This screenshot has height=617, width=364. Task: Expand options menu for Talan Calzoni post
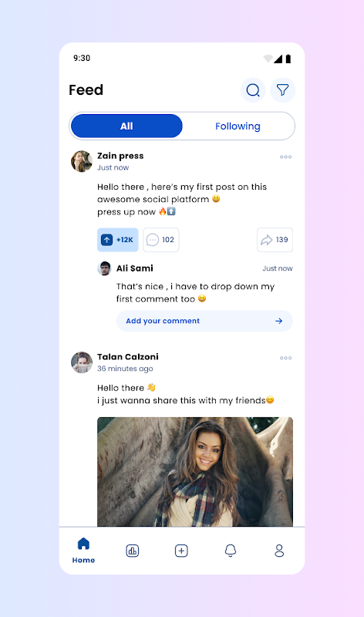285,358
